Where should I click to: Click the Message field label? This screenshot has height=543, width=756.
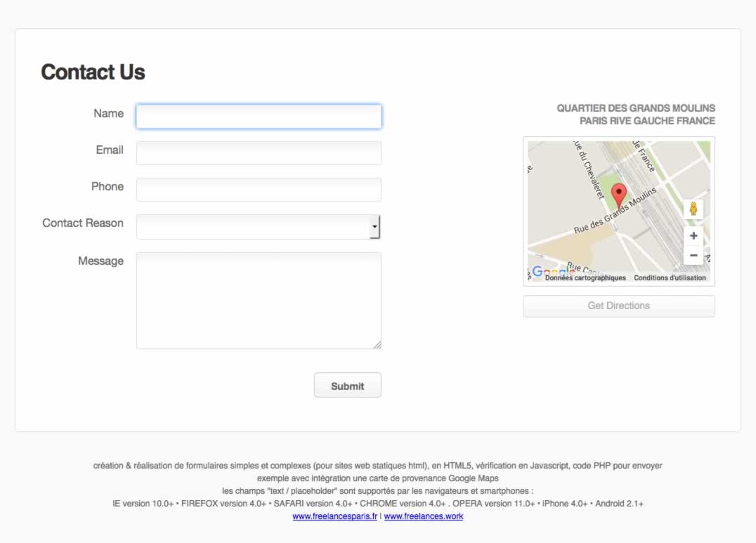point(100,261)
